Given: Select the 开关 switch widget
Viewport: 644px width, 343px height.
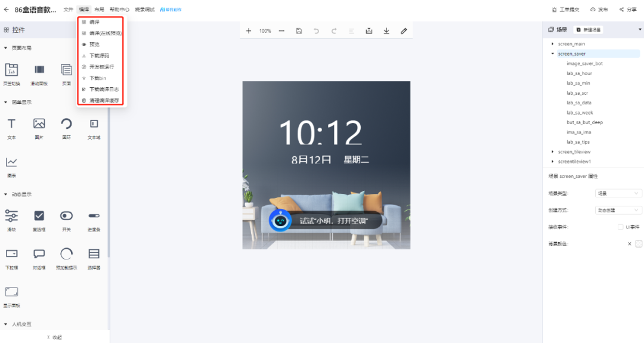Looking at the screenshot, I should [67, 221].
